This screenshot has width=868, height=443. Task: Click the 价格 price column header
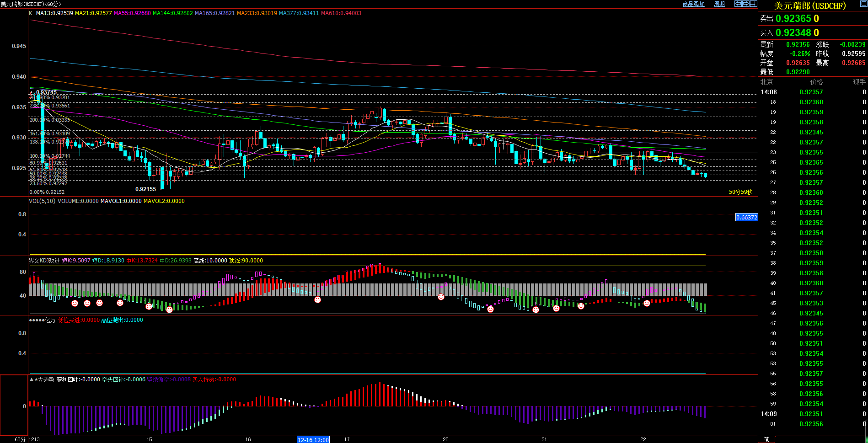pyautogui.click(x=816, y=82)
